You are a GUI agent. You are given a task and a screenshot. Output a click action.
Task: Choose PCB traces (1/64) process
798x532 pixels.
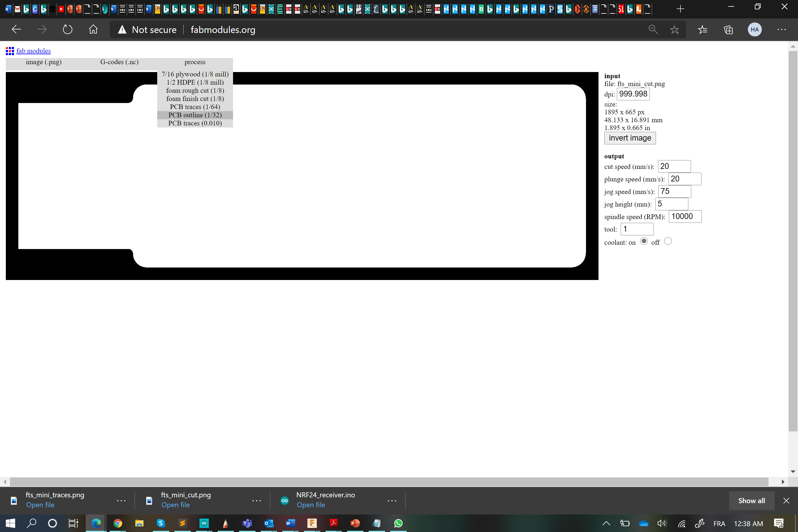tap(195, 107)
